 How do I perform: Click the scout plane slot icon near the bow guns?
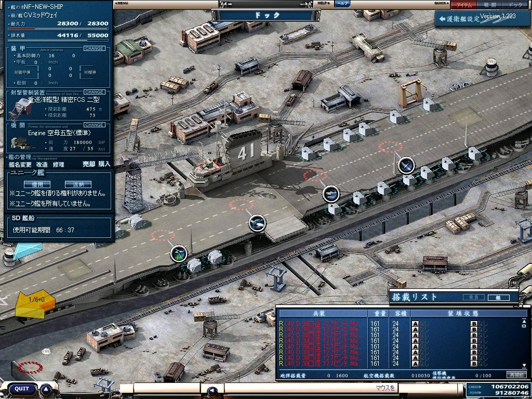coord(179,254)
